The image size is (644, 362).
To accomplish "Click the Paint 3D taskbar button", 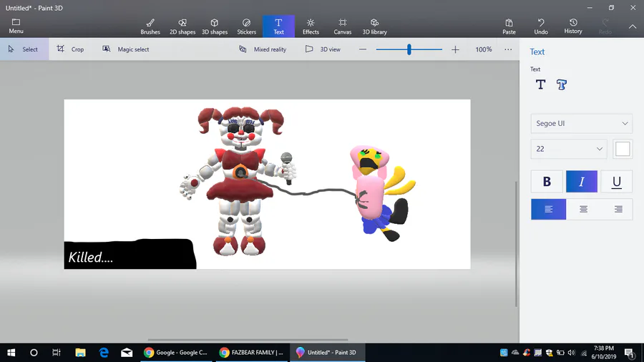I will tap(327, 353).
